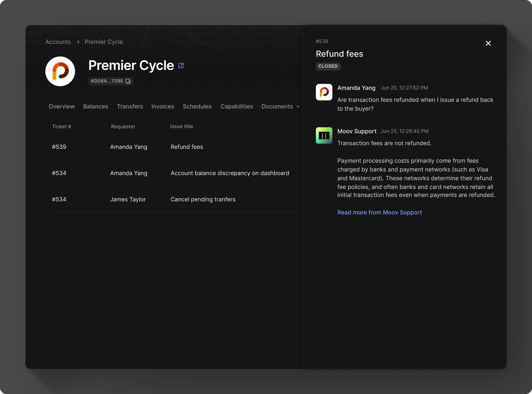This screenshot has width=532, height=394.
Task: Open the Transfers tab
Action: point(130,106)
